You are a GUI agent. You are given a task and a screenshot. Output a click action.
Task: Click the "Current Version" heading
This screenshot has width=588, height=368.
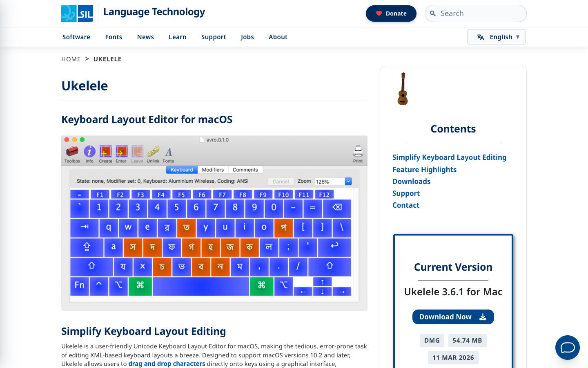(x=453, y=267)
